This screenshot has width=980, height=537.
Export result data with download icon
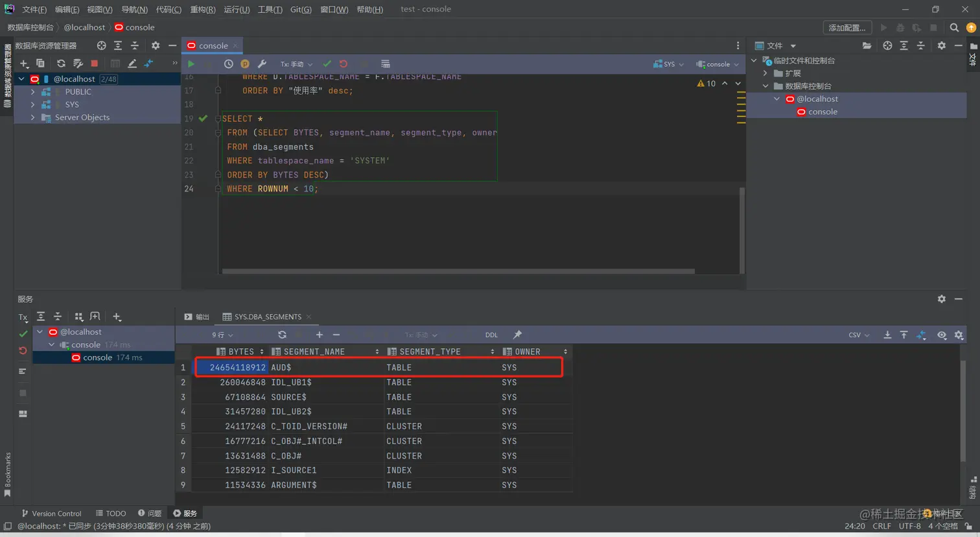[887, 335]
